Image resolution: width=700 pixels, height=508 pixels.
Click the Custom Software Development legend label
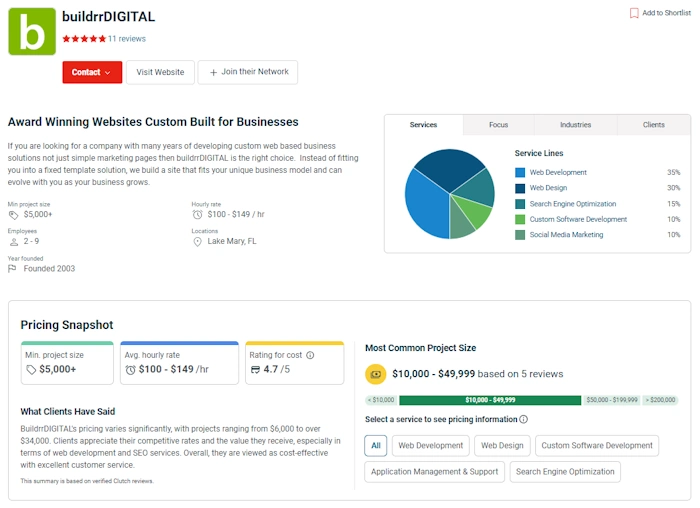tap(578, 219)
